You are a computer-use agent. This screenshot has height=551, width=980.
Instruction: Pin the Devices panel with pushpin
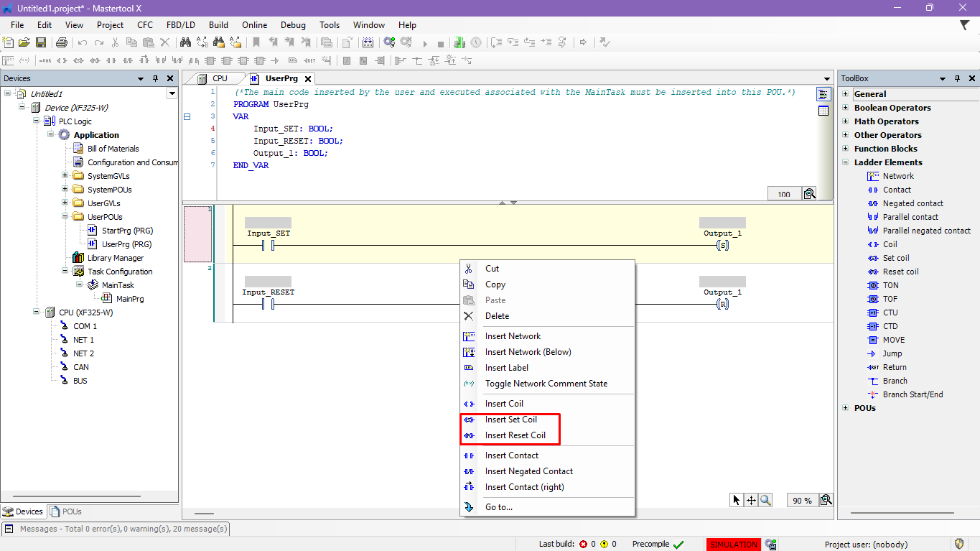click(x=156, y=78)
